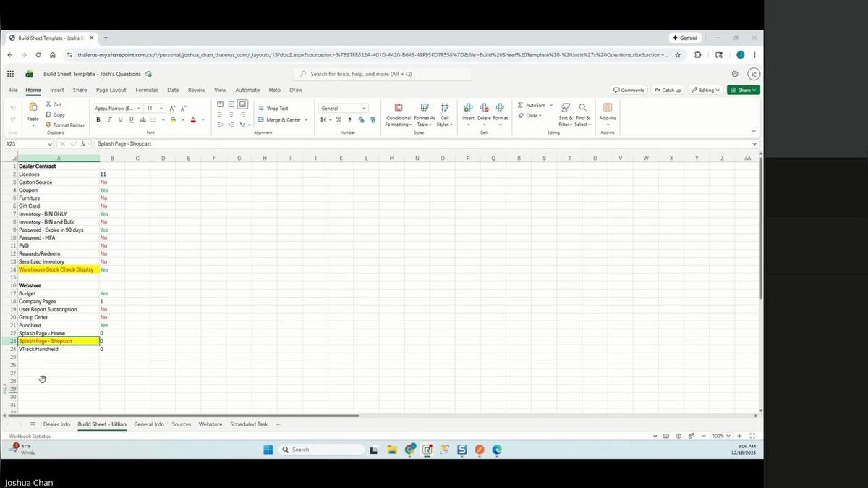868x488 pixels.
Task: Open the Webstore sheet tab
Action: [210, 424]
